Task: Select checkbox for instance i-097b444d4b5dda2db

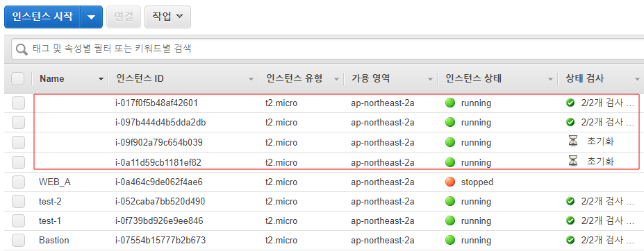Action: [x=18, y=122]
